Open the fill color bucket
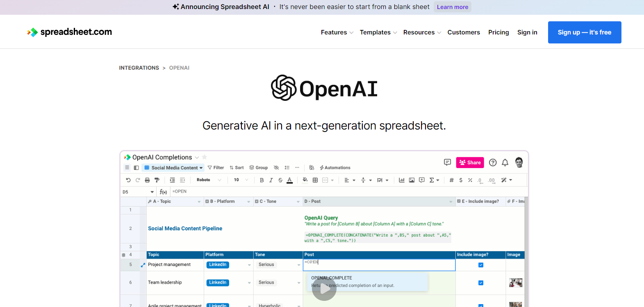The image size is (644, 307). click(x=305, y=180)
